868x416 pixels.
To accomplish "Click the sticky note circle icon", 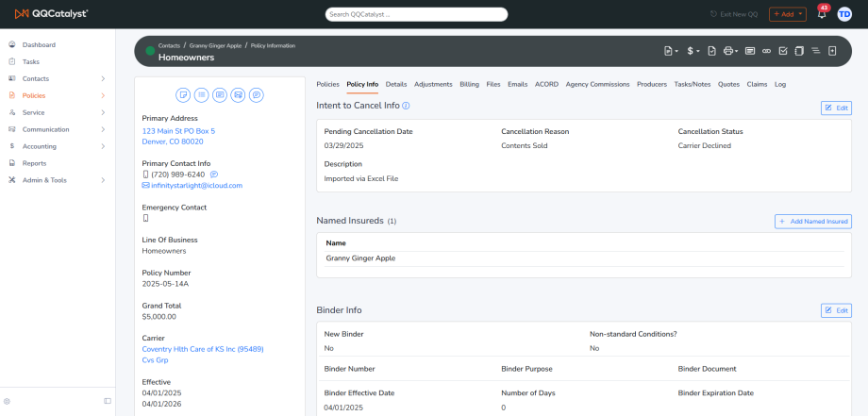I will click(183, 95).
